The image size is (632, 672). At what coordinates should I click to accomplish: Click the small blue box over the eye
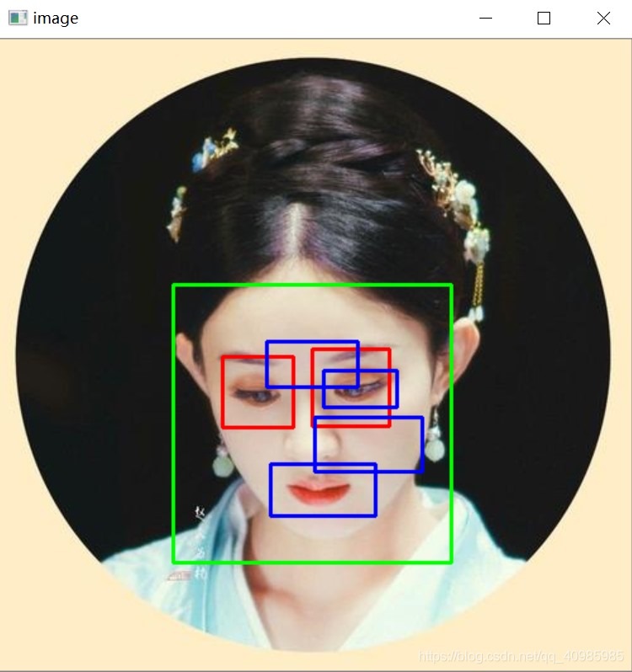click(360, 388)
